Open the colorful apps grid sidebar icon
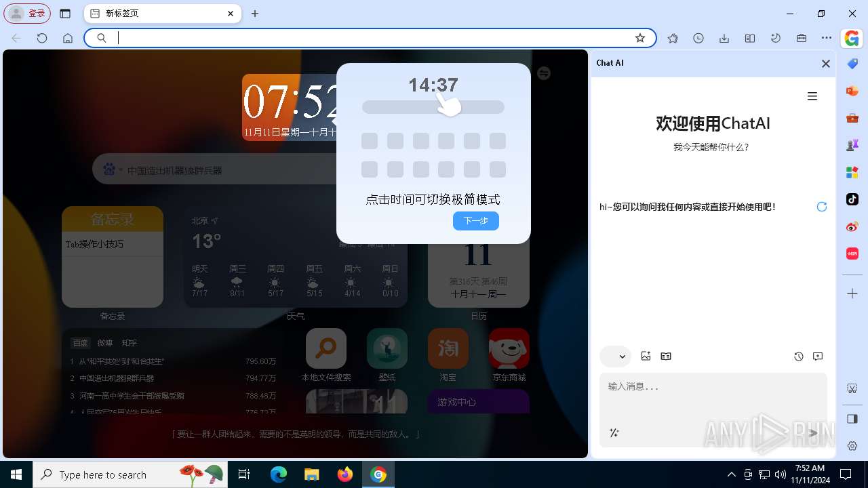Viewport: 868px width, 488px height. [852, 172]
